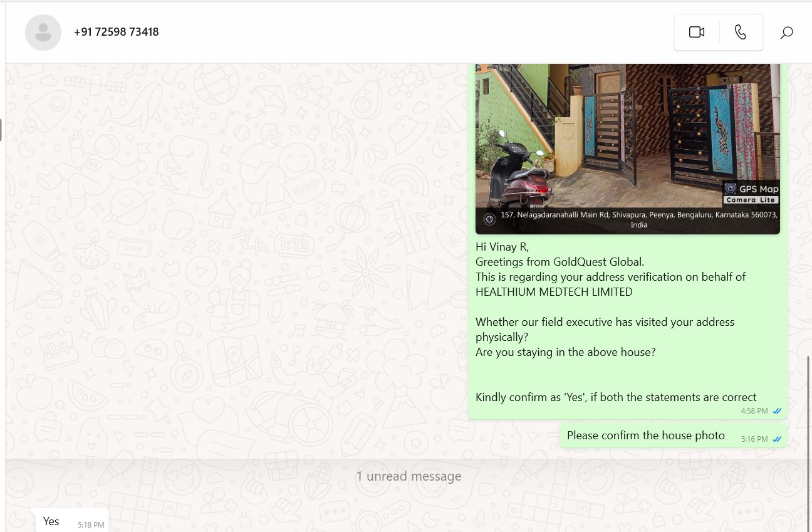This screenshot has width=812, height=532.
Task: Click the read receipt ticks beside 5:16 PM
Action: (777, 439)
